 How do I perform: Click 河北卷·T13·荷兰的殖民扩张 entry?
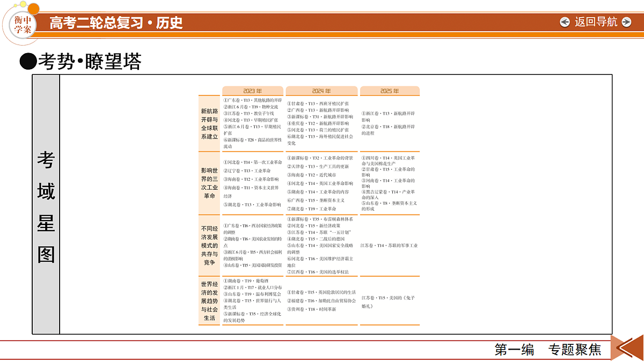tap(317, 130)
